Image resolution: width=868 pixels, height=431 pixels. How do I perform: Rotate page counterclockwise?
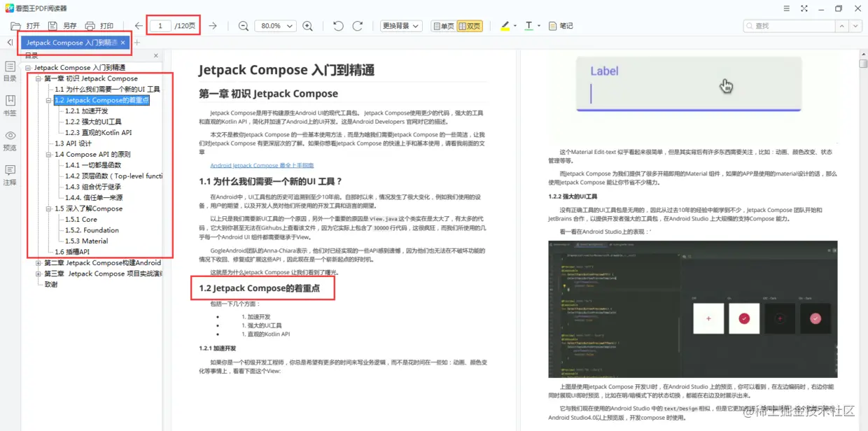click(338, 26)
